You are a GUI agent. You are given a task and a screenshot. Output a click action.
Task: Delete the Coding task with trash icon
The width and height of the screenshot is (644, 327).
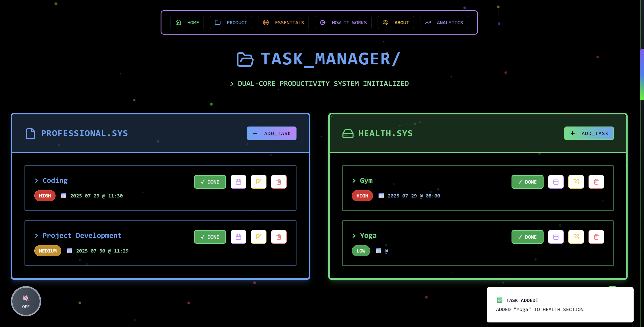coord(279,182)
